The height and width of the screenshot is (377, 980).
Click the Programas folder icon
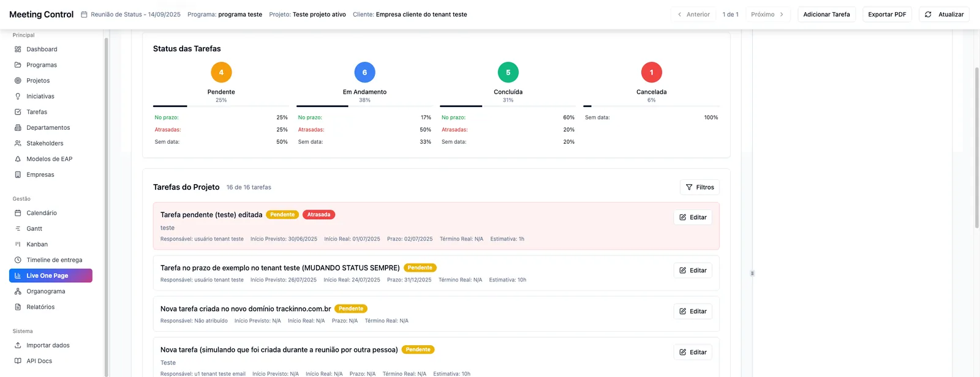tap(18, 65)
